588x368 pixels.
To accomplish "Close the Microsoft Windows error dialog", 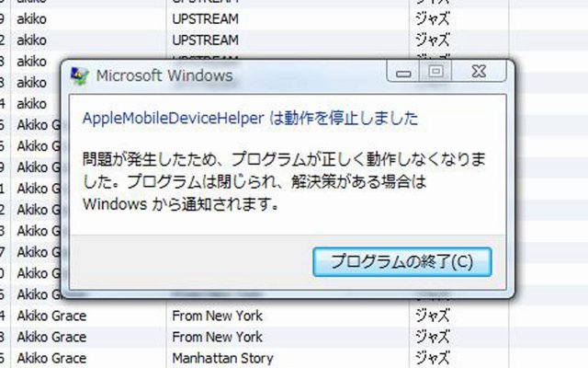I will point(479,71).
